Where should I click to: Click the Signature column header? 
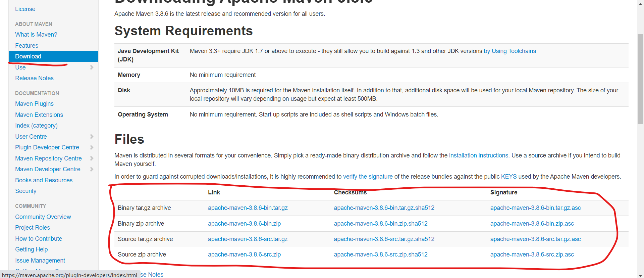504,192
